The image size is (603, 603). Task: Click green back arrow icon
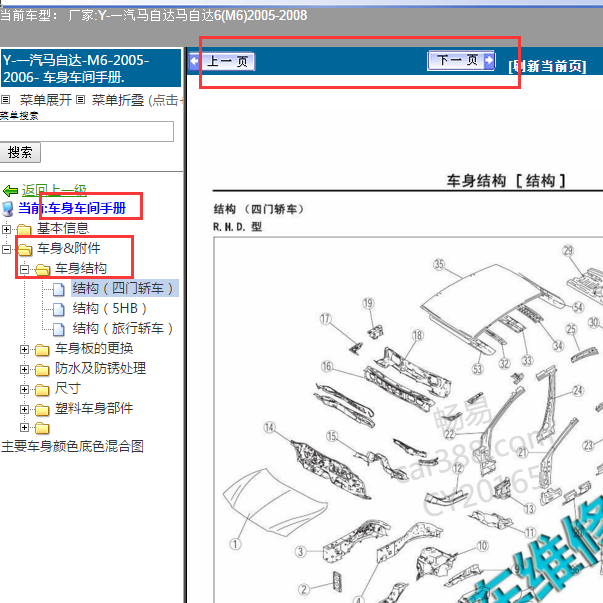click(x=10, y=191)
